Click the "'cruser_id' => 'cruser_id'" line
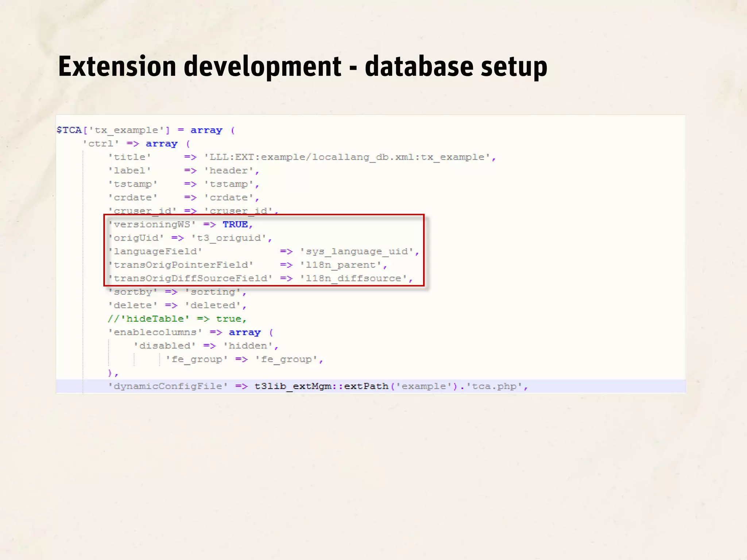The height and width of the screenshot is (560, 747). click(x=193, y=211)
